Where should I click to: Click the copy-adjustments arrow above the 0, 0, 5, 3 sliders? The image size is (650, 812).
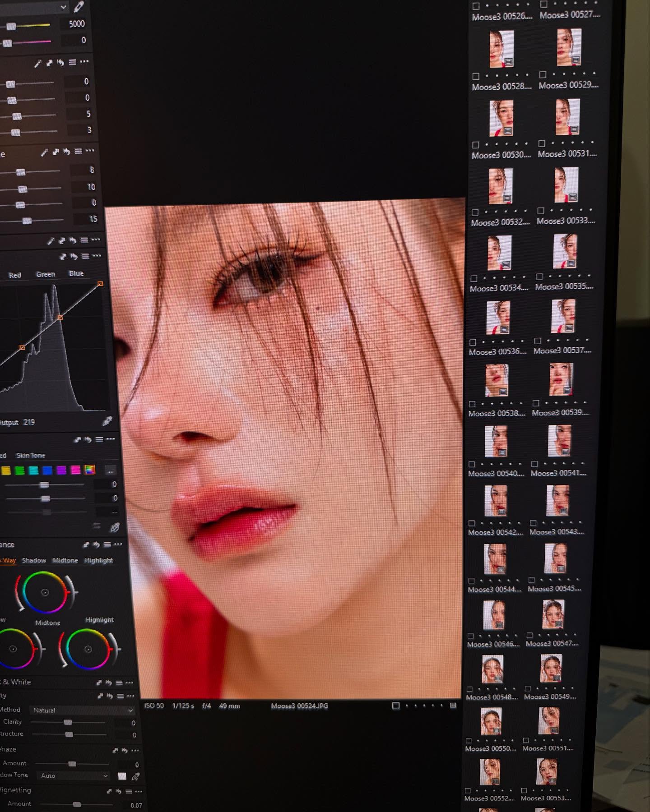point(49,63)
